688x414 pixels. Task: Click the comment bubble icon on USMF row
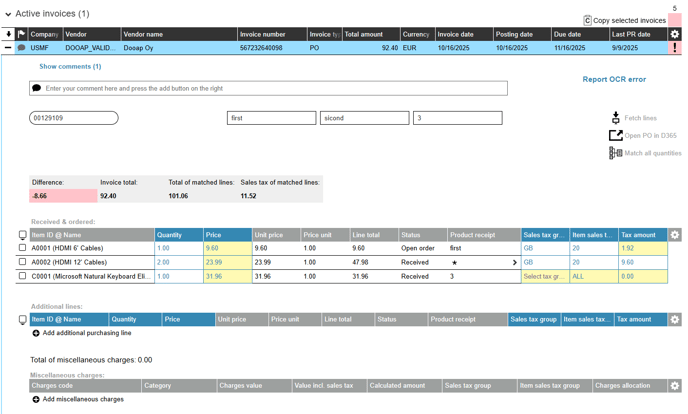[21, 48]
